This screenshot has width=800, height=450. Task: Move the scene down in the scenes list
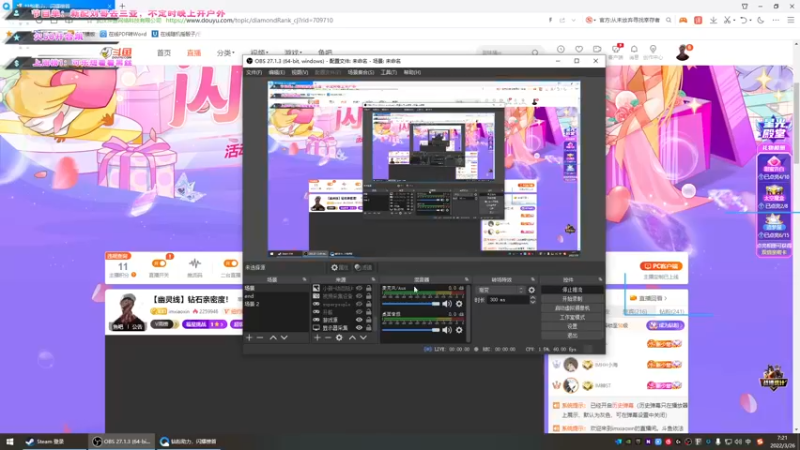click(x=284, y=338)
